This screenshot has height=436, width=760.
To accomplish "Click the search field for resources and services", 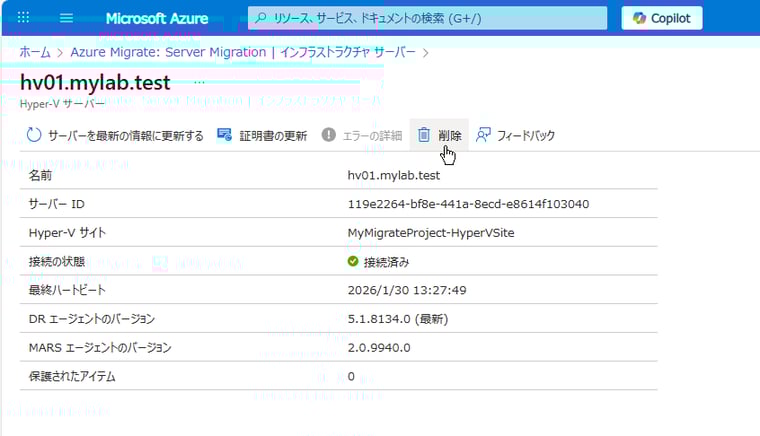I will pos(427,18).
